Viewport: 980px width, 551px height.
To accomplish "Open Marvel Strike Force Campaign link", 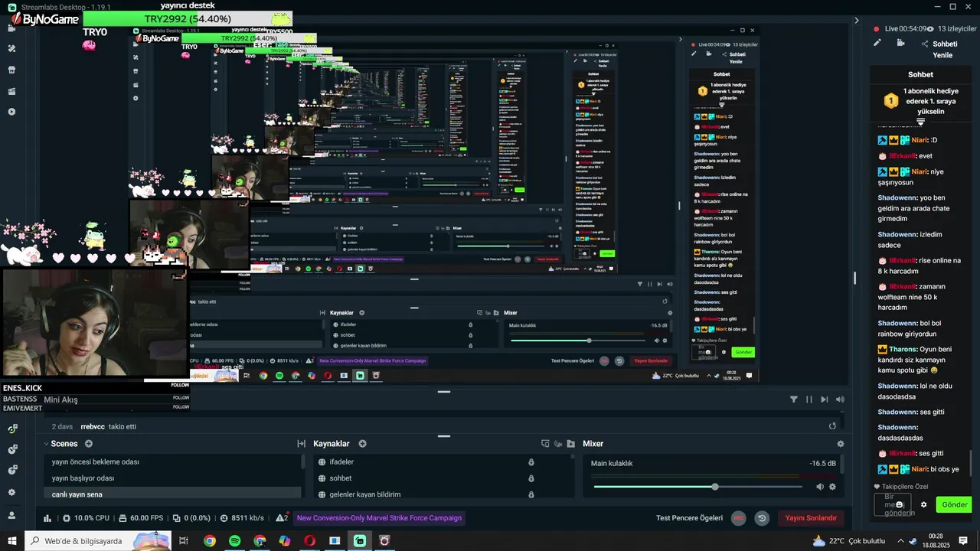I will pyautogui.click(x=379, y=518).
